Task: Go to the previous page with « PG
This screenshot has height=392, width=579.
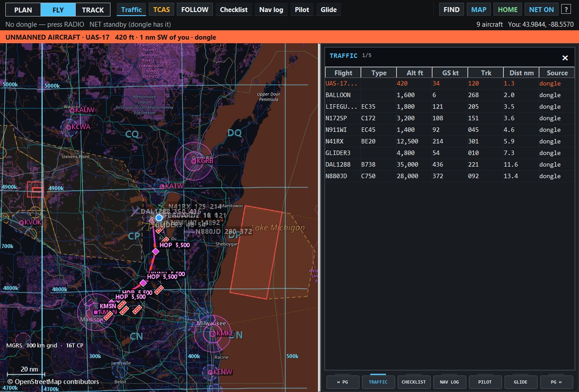Action: pos(342,382)
